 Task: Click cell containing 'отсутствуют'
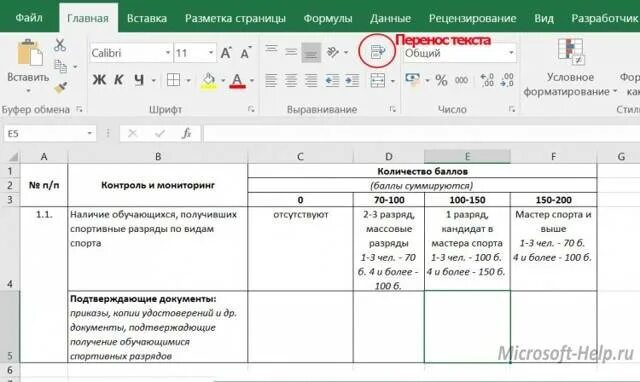pos(300,249)
